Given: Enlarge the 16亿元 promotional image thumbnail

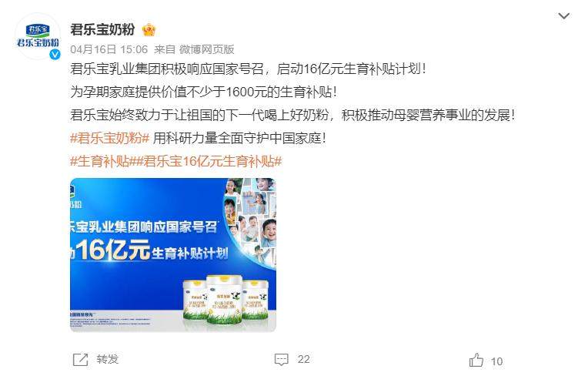Looking at the screenshot, I should pyautogui.click(x=173, y=255).
